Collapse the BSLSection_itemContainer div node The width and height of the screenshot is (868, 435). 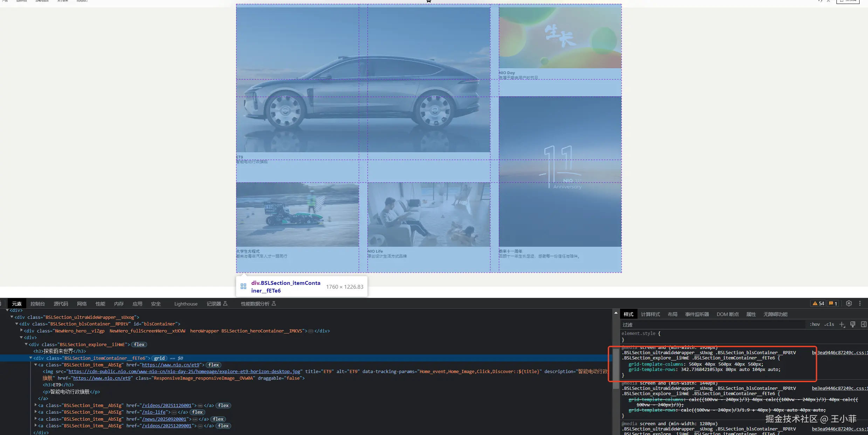click(x=31, y=358)
